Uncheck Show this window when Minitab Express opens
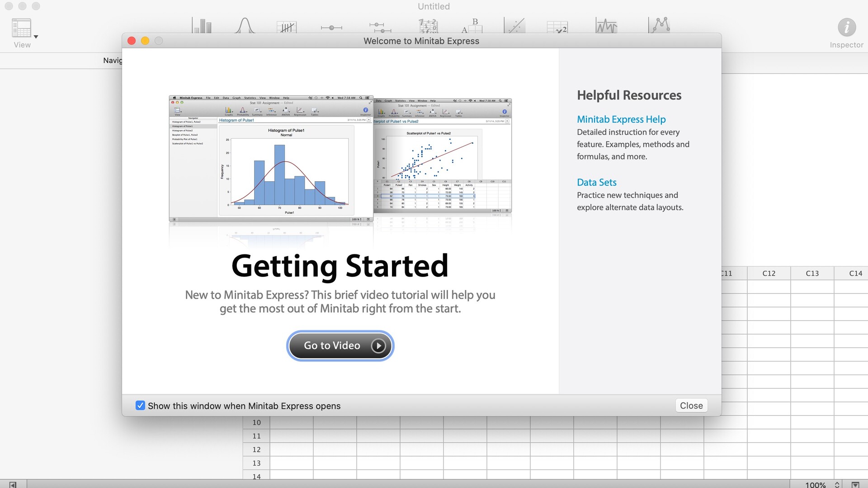 click(141, 405)
